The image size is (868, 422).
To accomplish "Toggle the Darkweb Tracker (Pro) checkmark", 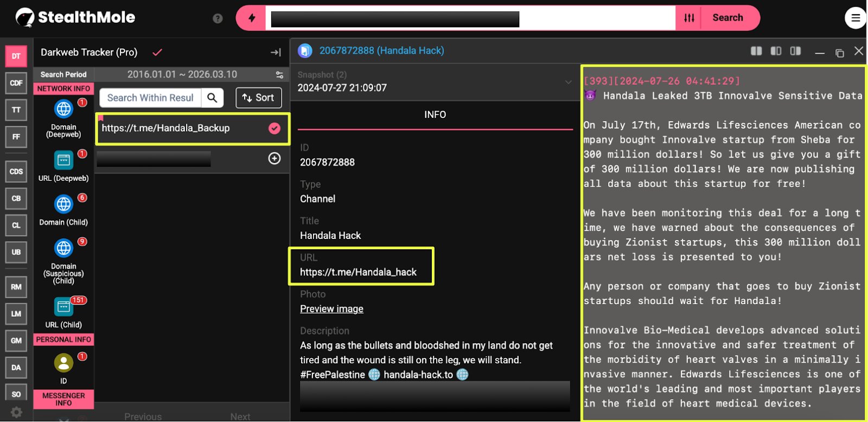I will tap(157, 53).
